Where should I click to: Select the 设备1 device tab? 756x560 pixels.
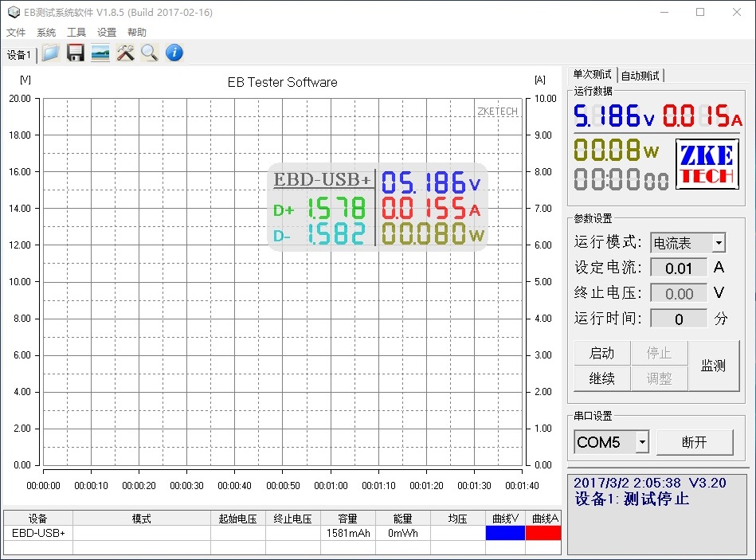[20, 54]
